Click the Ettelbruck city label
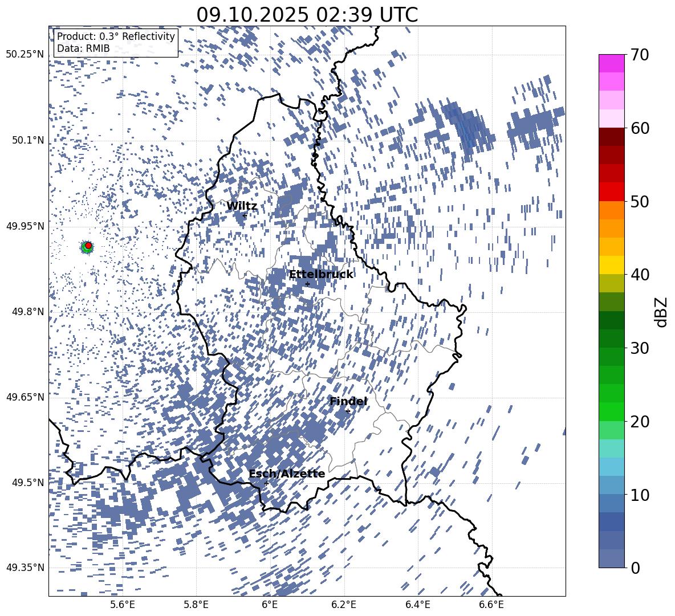The image size is (675, 616). click(321, 275)
